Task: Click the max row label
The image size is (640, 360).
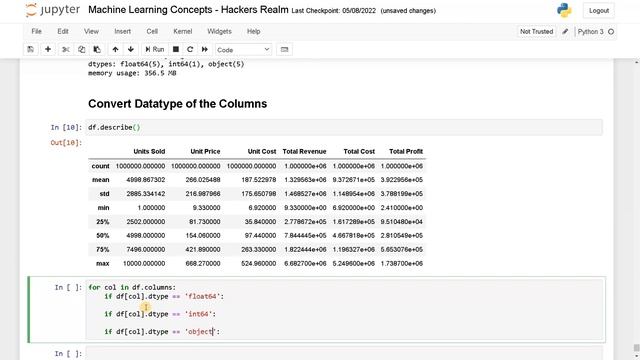Action: [x=102, y=264]
